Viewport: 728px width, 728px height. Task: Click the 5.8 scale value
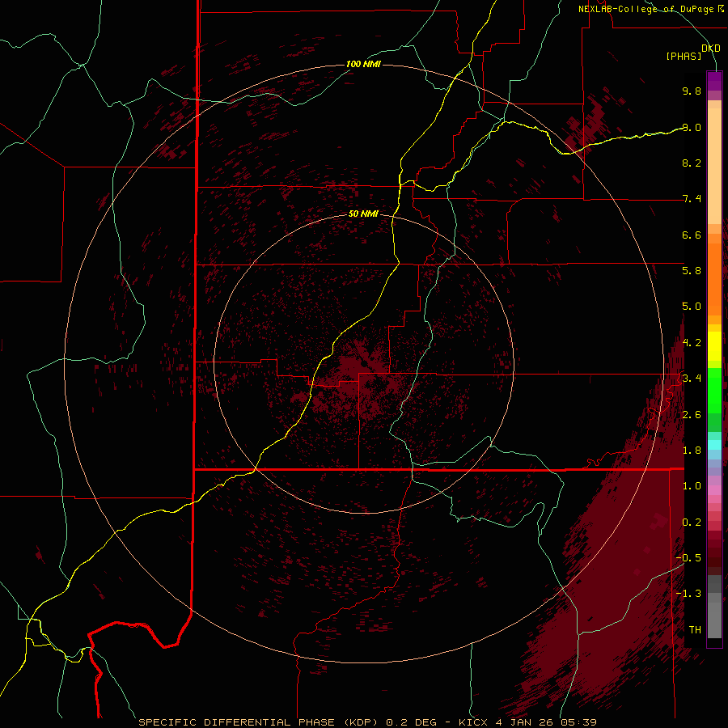click(692, 271)
